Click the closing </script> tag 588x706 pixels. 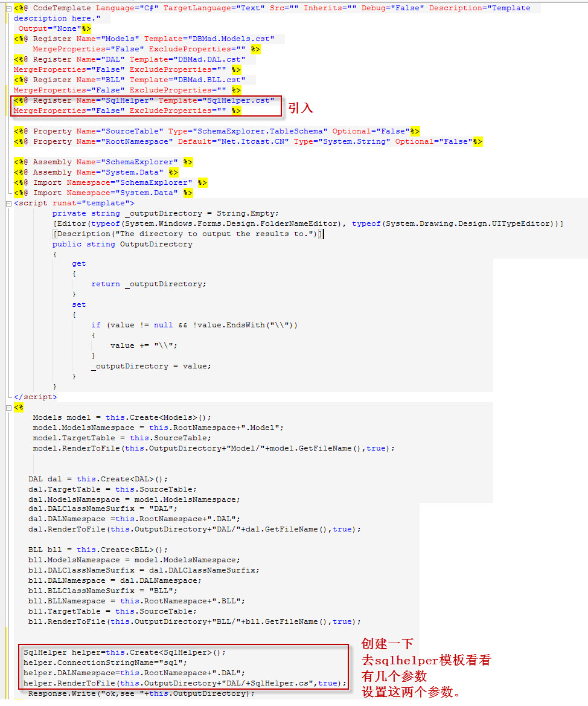36,397
